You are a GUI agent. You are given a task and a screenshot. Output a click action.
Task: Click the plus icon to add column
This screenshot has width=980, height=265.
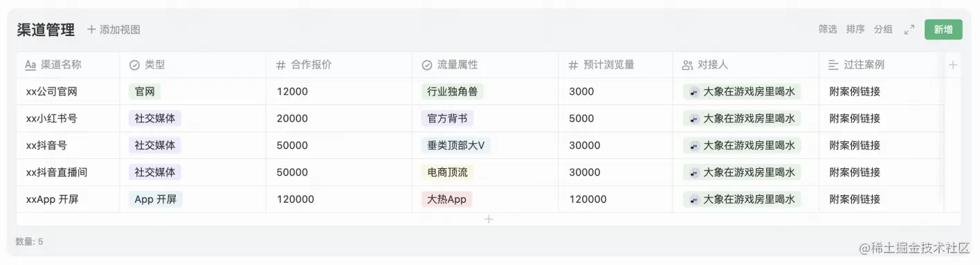tap(953, 65)
